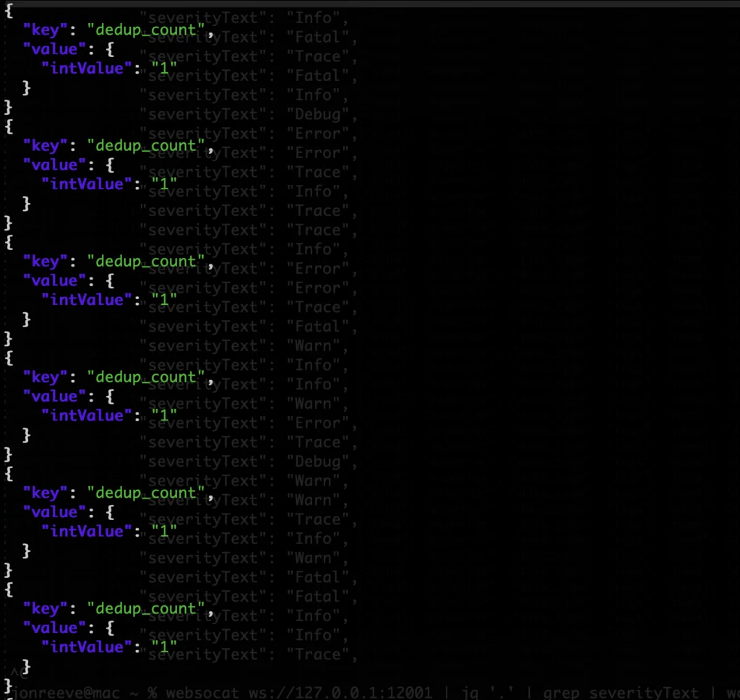Click the only faded "Warn" directly below "Fatal"

[x=317, y=345]
